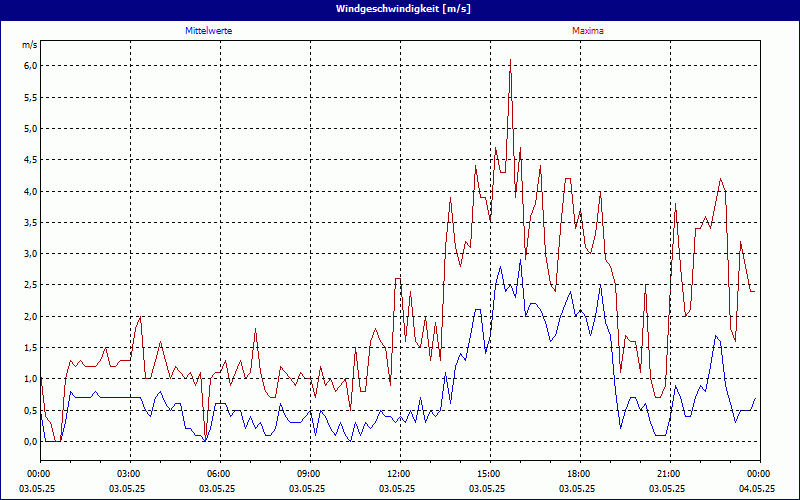Image resolution: width=800 pixels, height=500 pixels.
Task: Click the 1,0 y-axis tick label
Action: coord(30,379)
